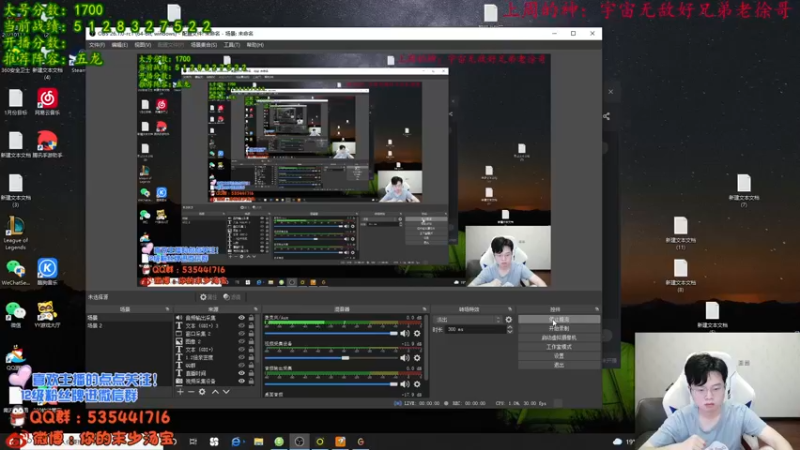800x450 pixels.
Task: Open the 文件(F) menu
Action: pyautogui.click(x=97, y=45)
